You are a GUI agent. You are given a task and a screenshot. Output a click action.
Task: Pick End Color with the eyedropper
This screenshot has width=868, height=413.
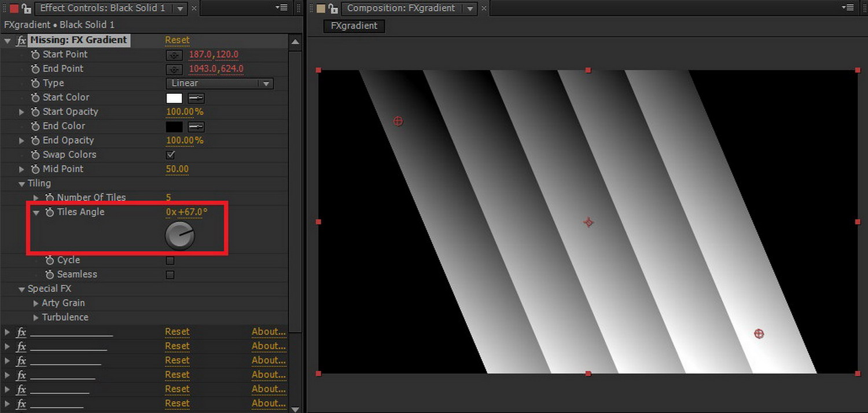click(x=196, y=127)
